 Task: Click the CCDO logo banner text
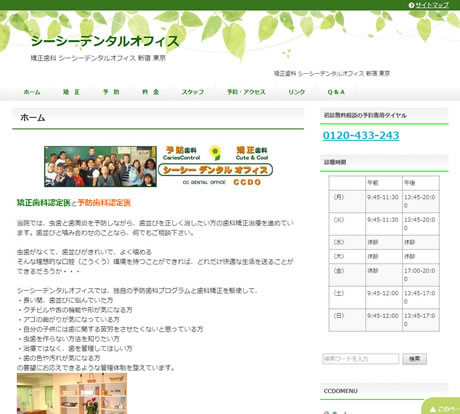pos(247,182)
